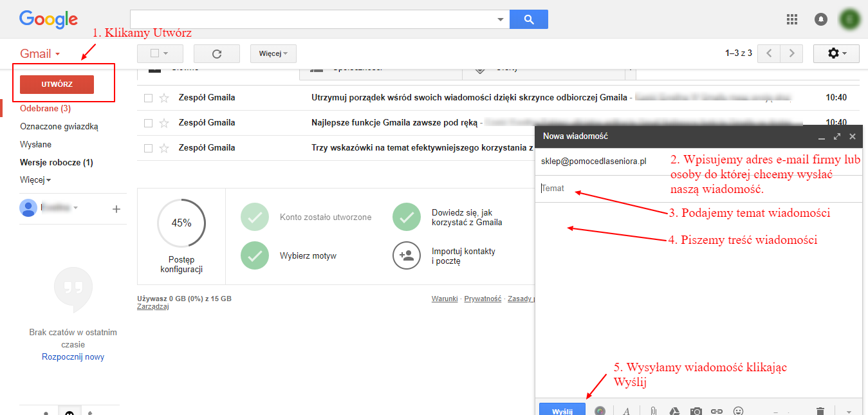This screenshot has width=868, height=415.
Task: Click into the Google search field
Action: (313, 19)
